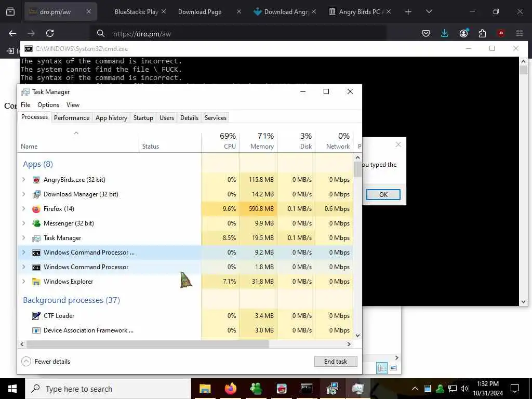
Task: Collapse Task Manager with Fewer details
Action: (x=46, y=362)
